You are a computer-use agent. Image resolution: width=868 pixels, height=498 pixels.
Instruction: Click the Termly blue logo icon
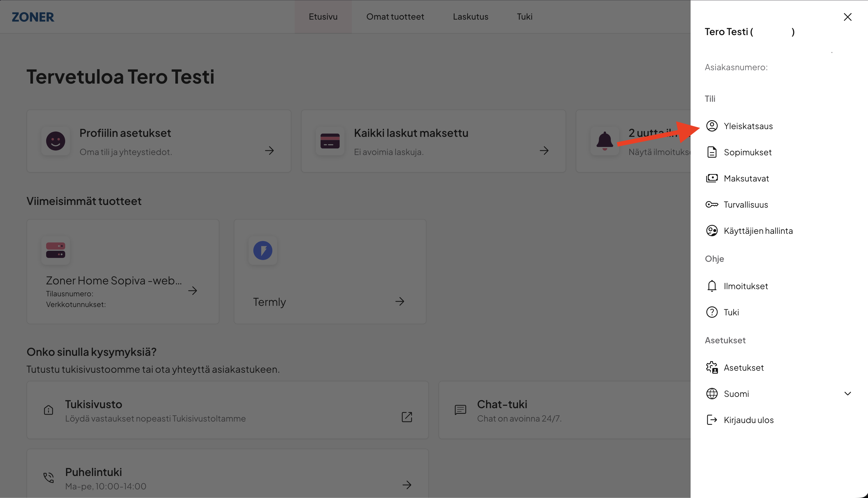point(263,250)
